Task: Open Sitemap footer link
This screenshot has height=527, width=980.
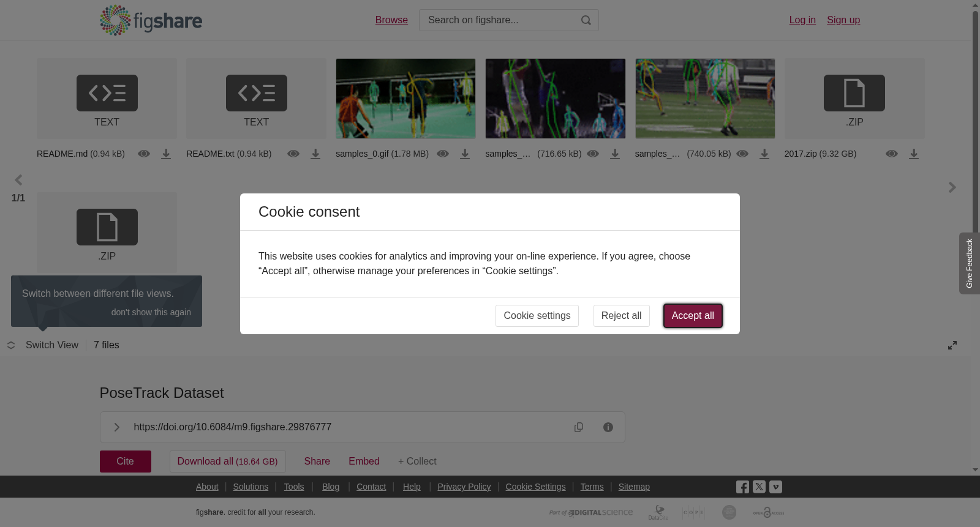Action: 634,487
